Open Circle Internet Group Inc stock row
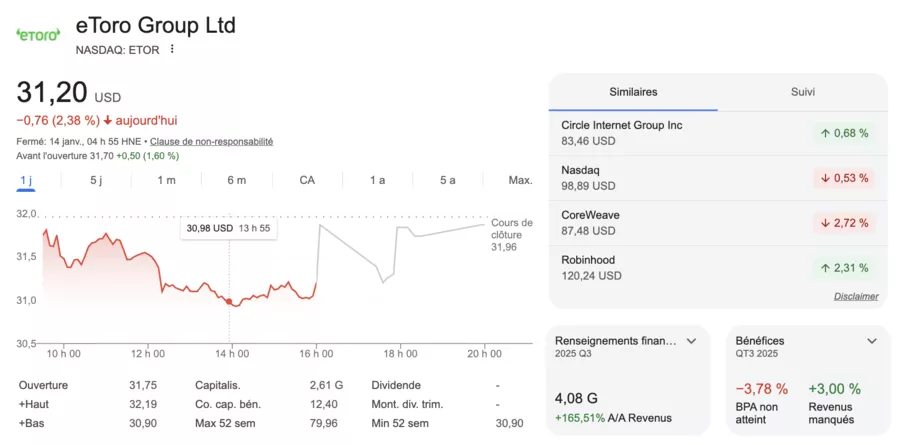The image size is (900, 445). 718,133
